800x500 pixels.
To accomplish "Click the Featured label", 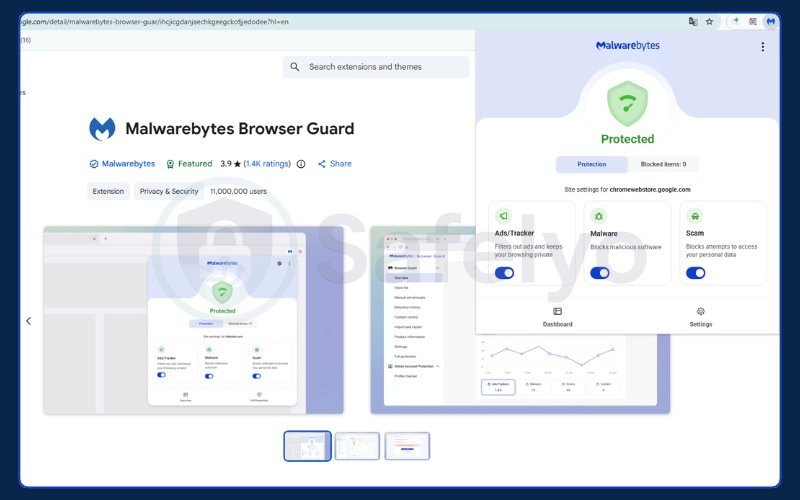I will [x=195, y=164].
